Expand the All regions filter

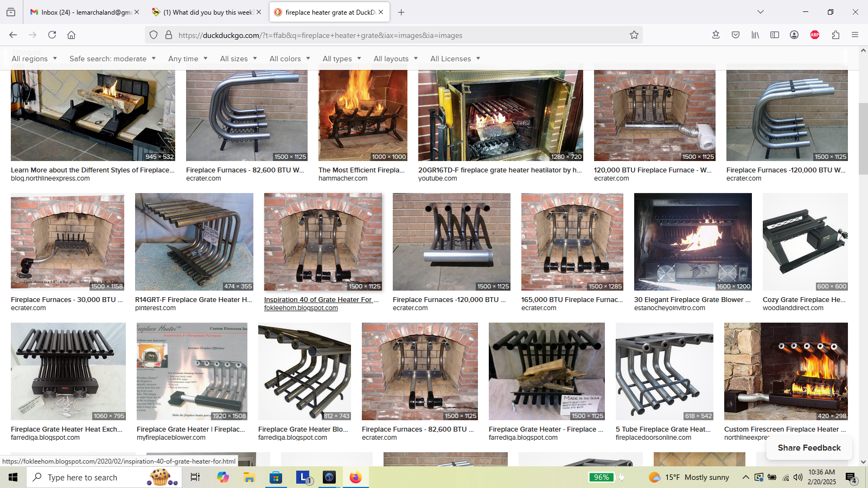(34, 59)
